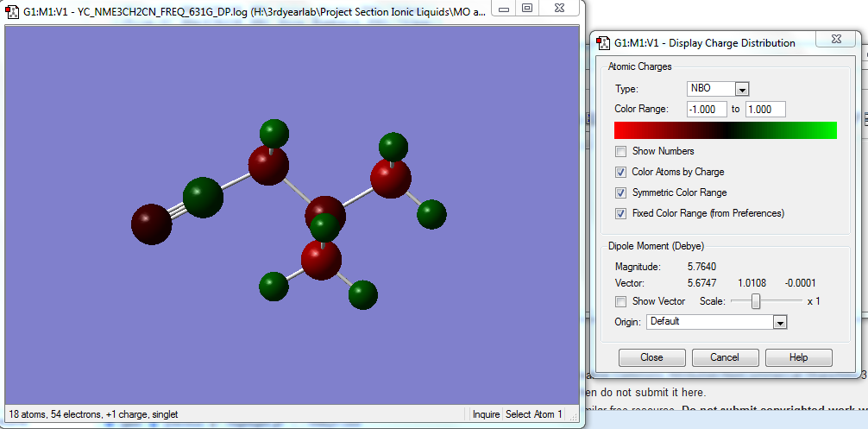868x429 pixels.
Task: Uncheck Color Atoms by Charge
Action: coord(621,172)
